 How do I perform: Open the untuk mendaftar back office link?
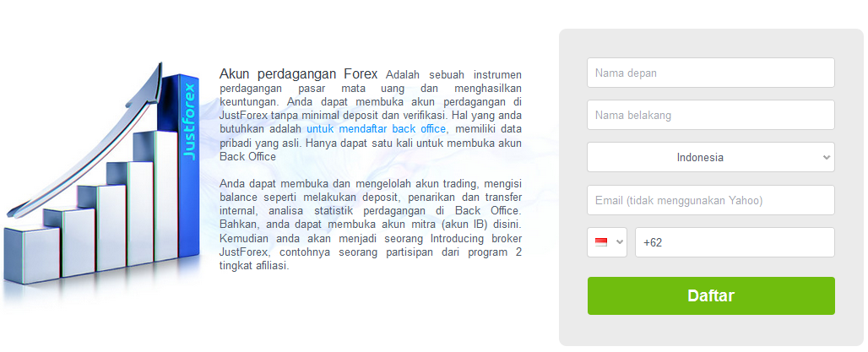pos(376,129)
